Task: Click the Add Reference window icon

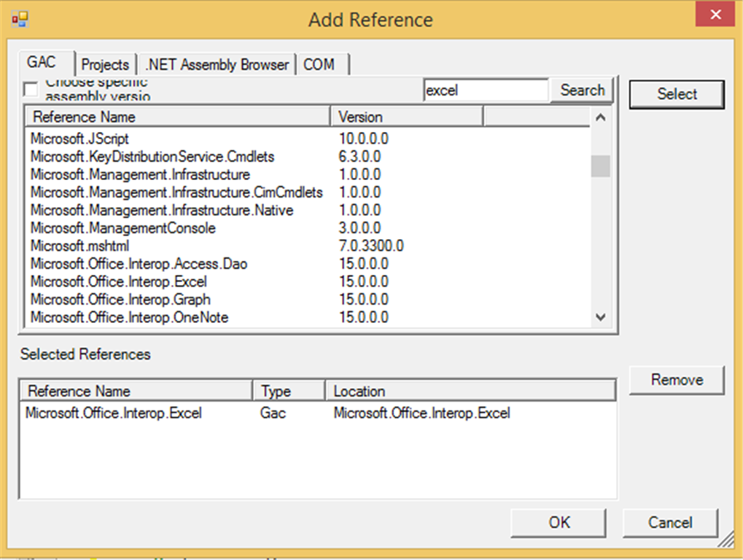Action: 20,20
